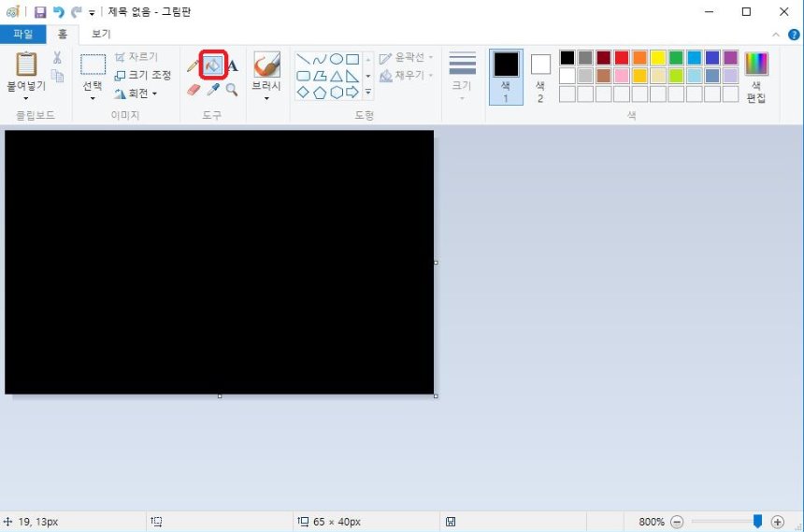Click the Paint app icon in title bar
The height and width of the screenshot is (532, 804).
click(x=13, y=12)
